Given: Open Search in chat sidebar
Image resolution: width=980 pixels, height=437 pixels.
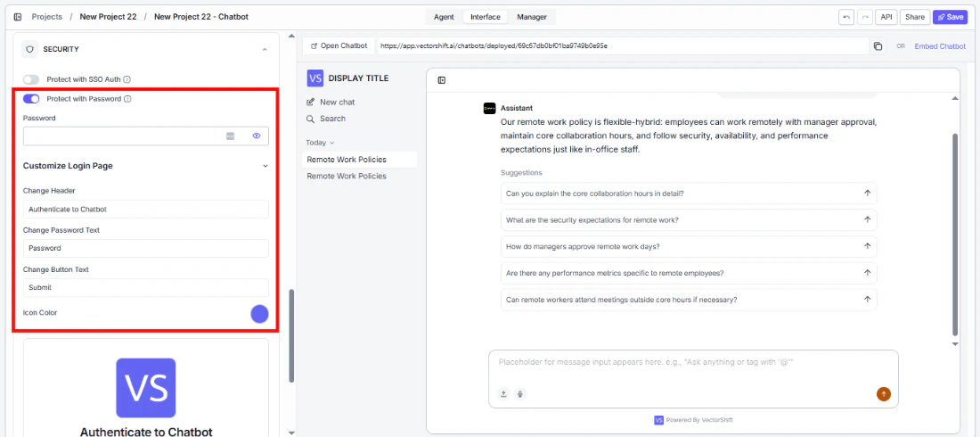Looking at the screenshot, I should [325, 119].
